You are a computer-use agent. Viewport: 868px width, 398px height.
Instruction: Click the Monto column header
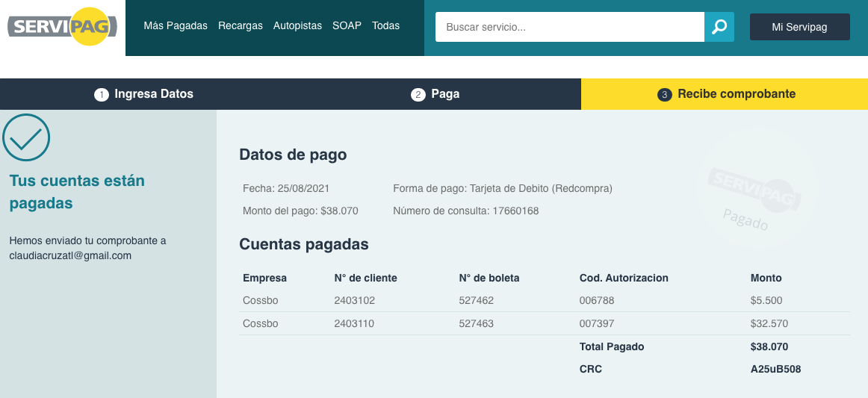(x=766, y=278)
